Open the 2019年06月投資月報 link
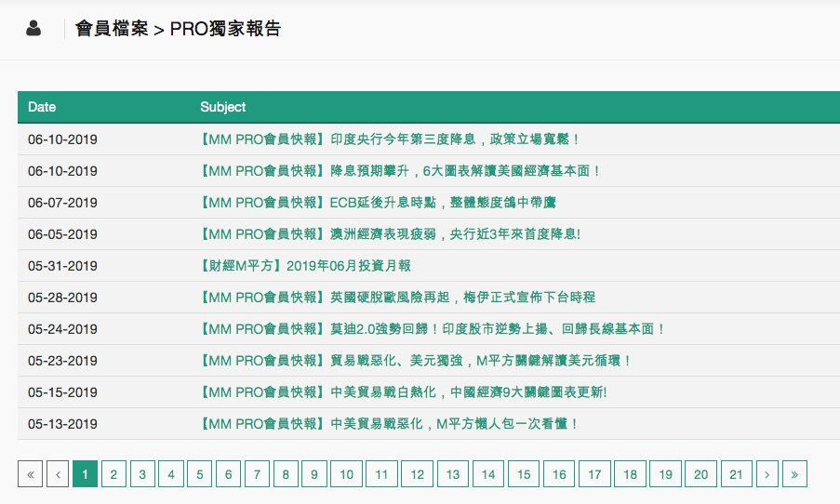 click(x=304, y=266)
